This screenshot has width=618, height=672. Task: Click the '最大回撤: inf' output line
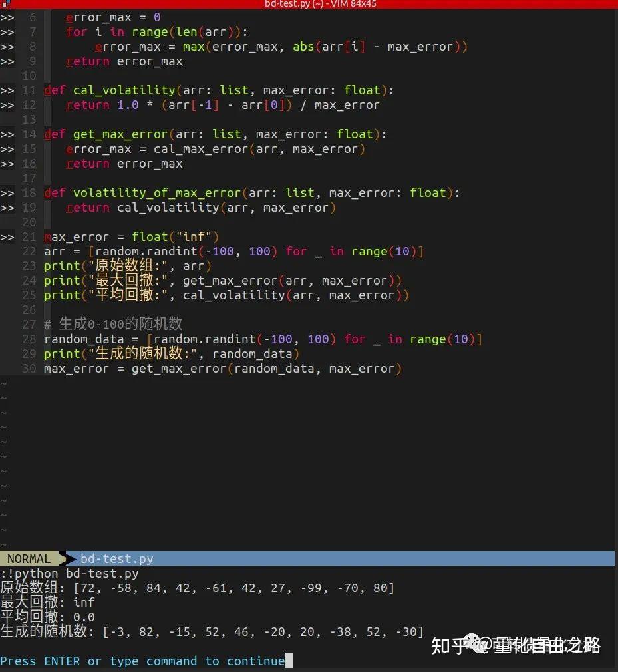[47, 603]
